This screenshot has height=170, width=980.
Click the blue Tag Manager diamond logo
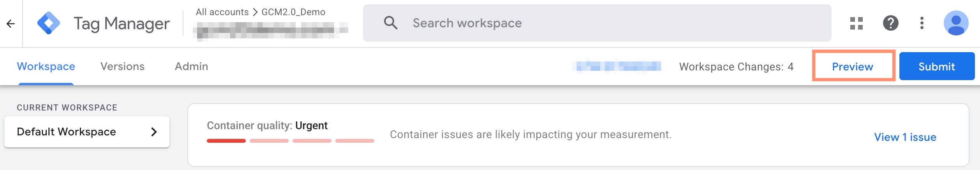point(49,23)
